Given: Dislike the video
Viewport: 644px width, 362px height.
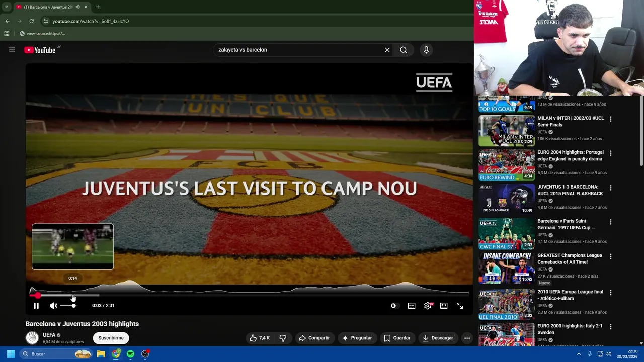Looking at the screenshot, I should click(283, 338).
